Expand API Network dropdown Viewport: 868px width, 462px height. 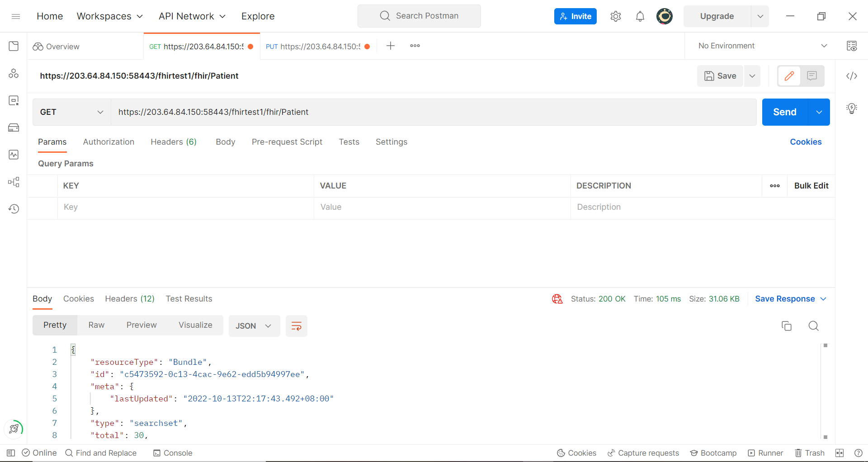pyautogui.click(x=192, y=16)
